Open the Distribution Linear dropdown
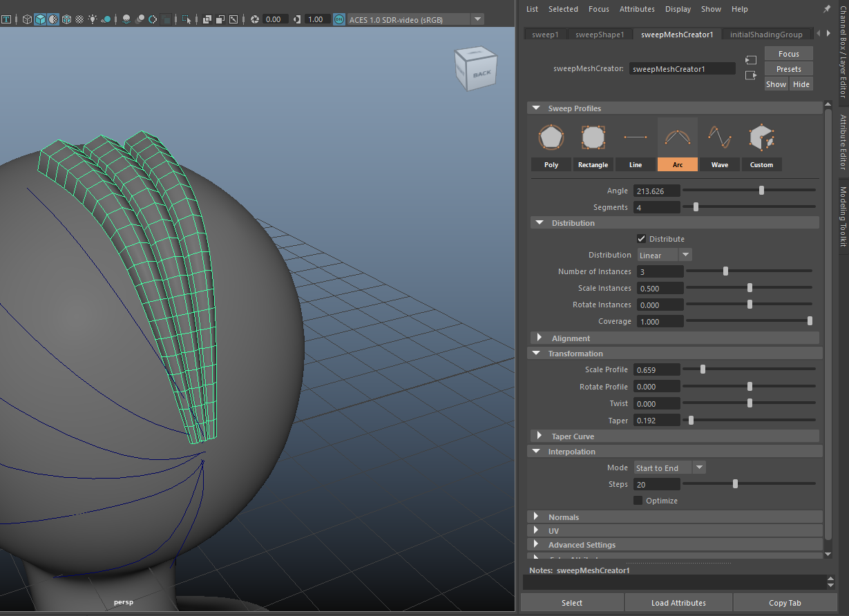 click(x=664, y=255)
